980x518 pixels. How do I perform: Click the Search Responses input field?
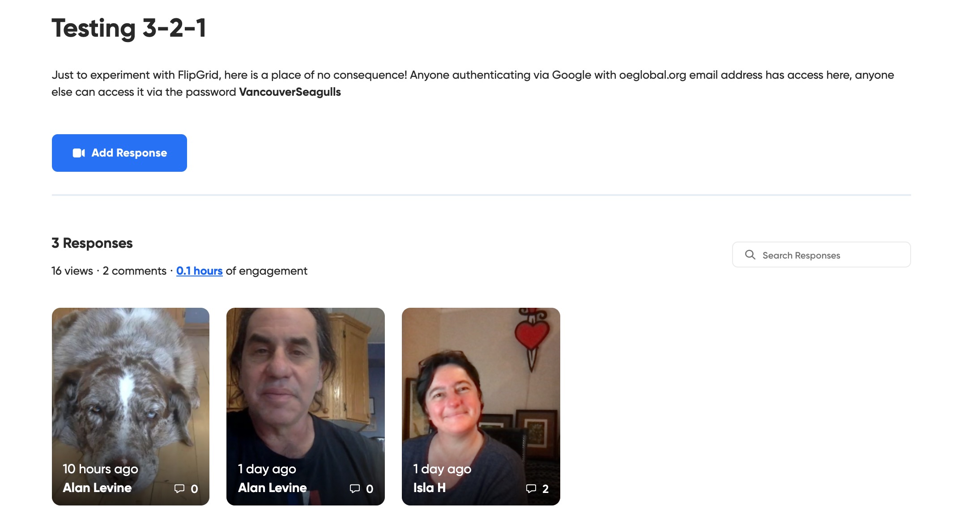coord(821,255)
